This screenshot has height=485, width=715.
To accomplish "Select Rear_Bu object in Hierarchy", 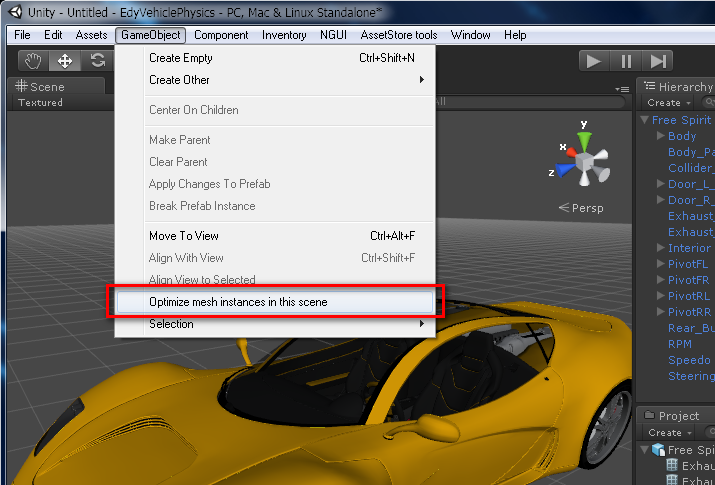I will tap(691, 328).
